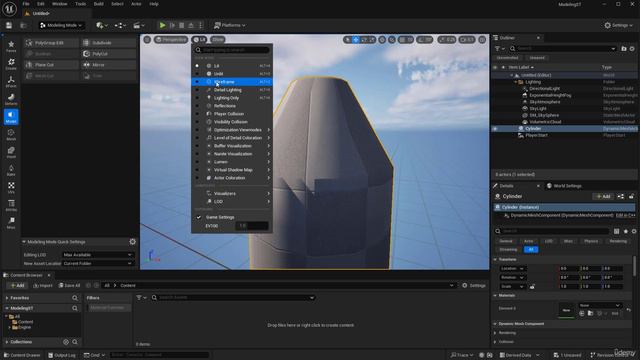Click the green Play button
Viewport: 640px width, 360px height.
pos(162,25)
